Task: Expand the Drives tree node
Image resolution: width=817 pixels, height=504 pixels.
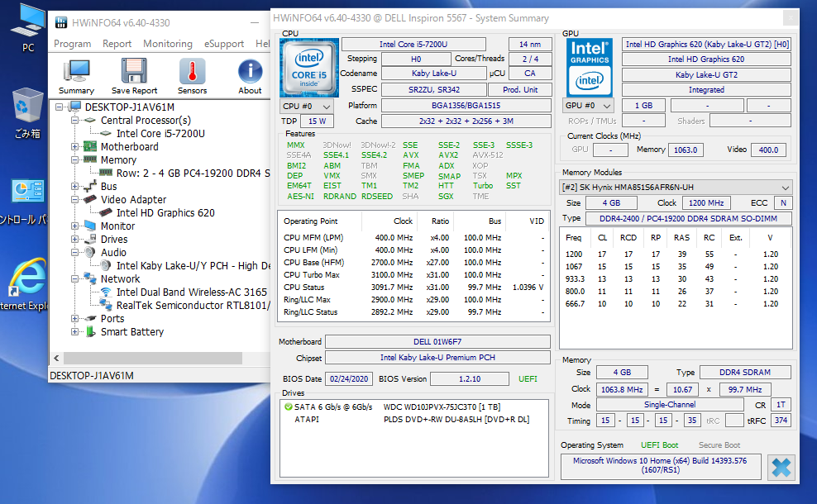Action: click(x=74, y=240)
